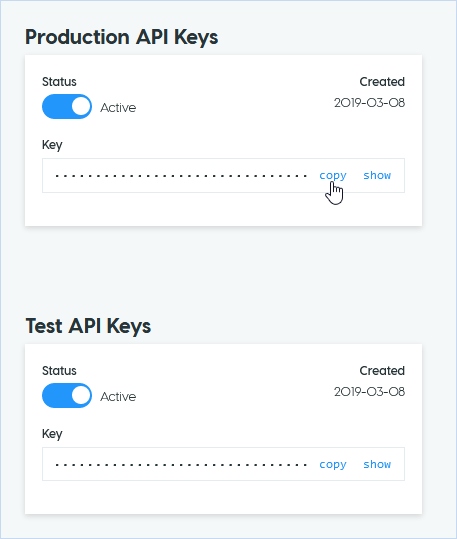Click the Active label under Test keys

pyautogui.click(x=118, y=397)
